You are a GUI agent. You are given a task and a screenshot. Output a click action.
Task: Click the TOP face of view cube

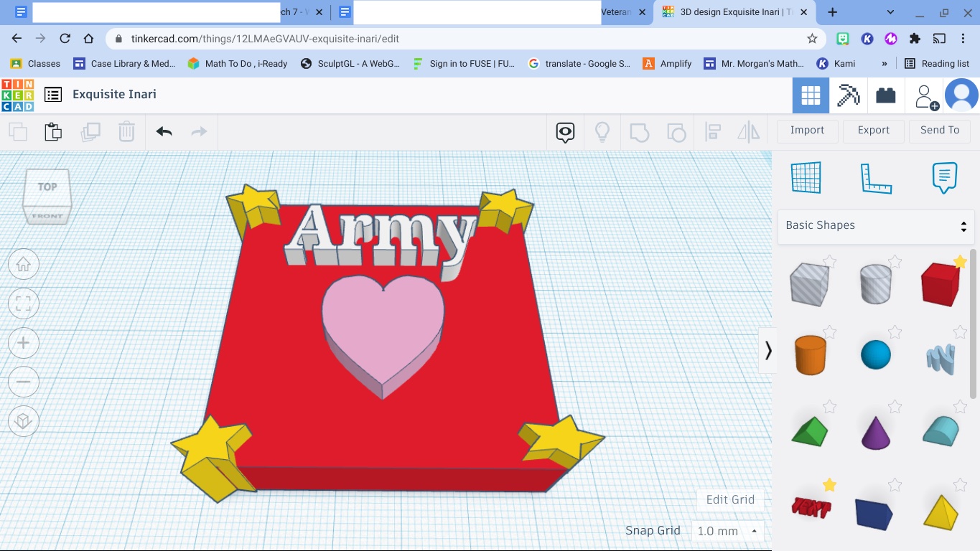pos(47,187)
